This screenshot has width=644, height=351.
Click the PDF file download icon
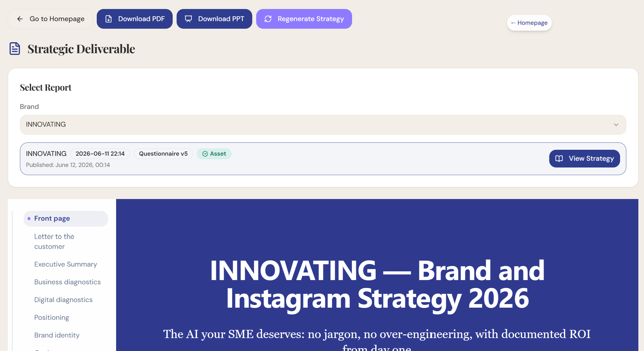pos(109,19)
